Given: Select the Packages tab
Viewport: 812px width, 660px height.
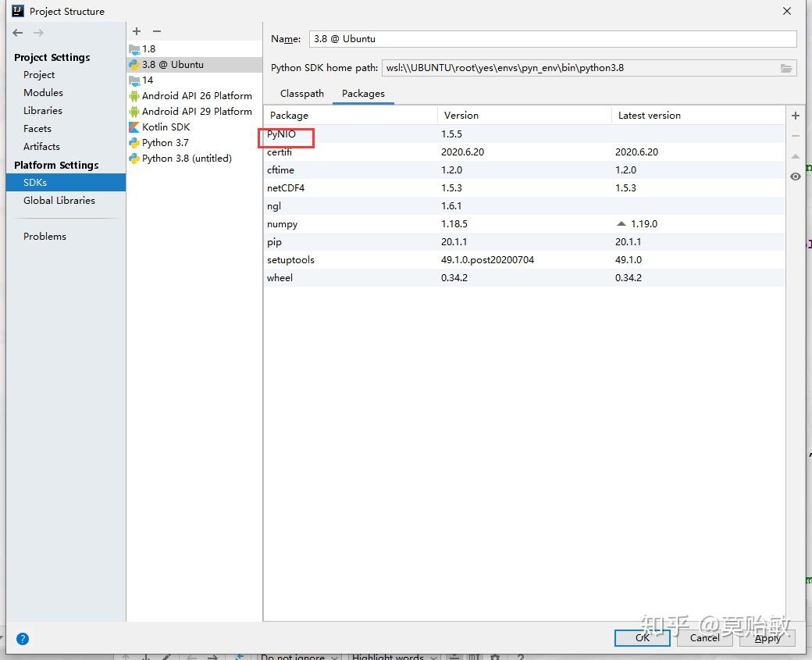Looking at the screenshot, I should (363, 93).
